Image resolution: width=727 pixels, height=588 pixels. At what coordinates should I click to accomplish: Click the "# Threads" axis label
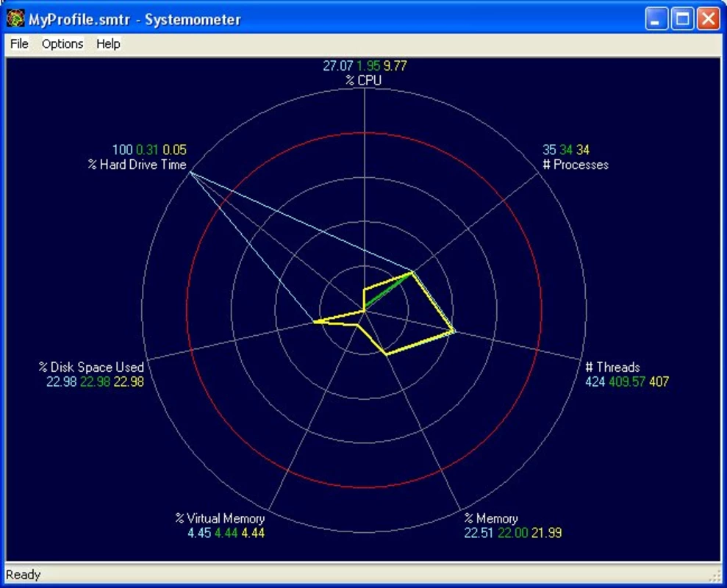pos(612,367)
